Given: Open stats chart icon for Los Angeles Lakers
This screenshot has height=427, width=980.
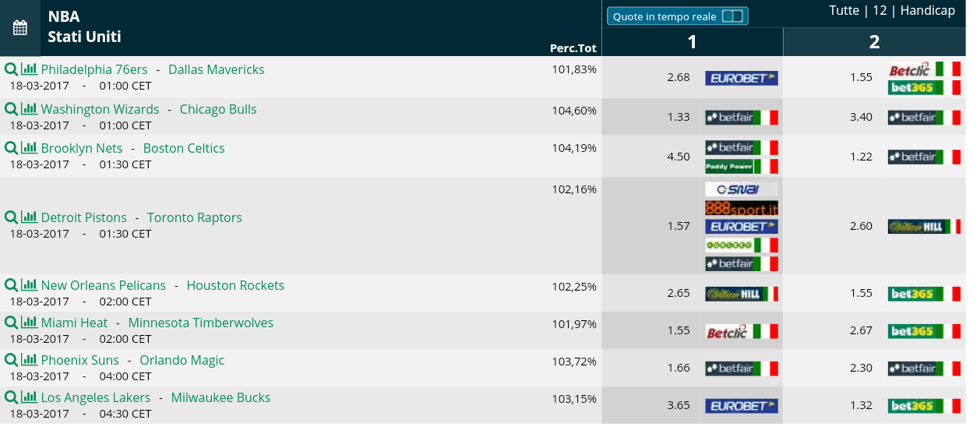Looking at the screenshot, I should pyautogui.click(x=29, y=397).
